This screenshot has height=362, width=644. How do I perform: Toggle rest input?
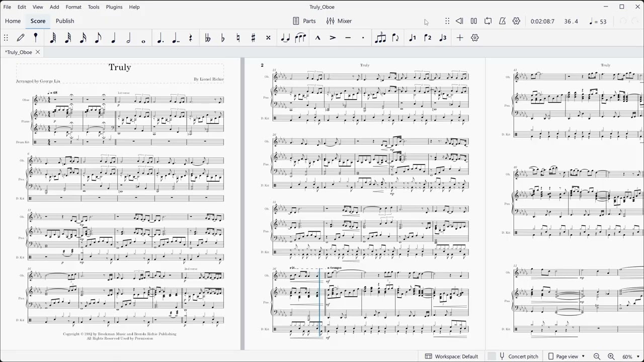(x=191, y=38)
